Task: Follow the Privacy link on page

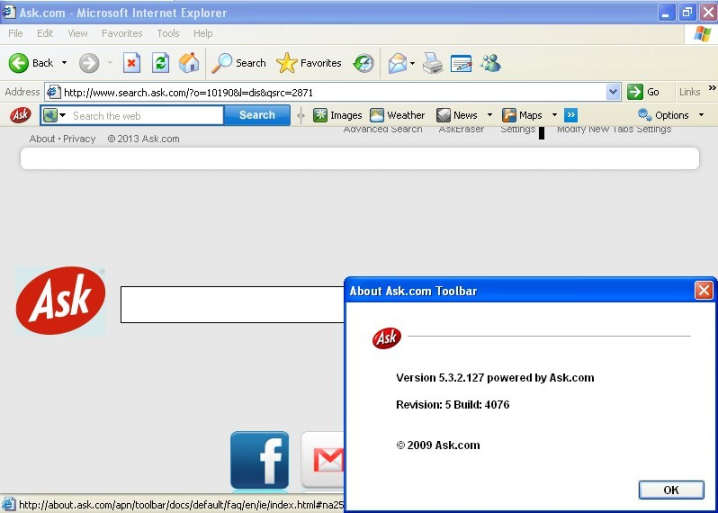Action: [79, 139]
